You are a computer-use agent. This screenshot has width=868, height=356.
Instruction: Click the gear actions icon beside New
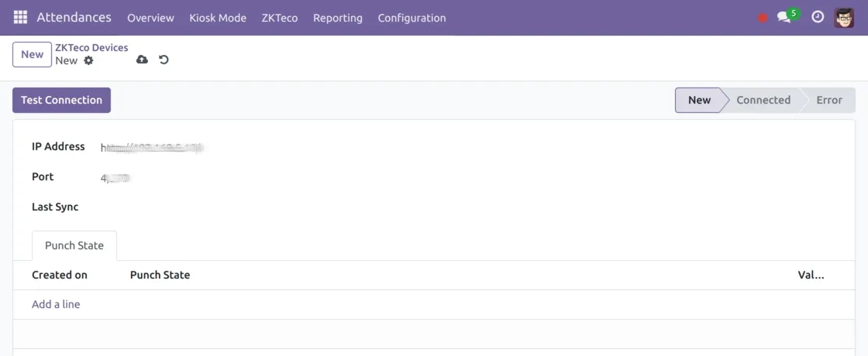(88, 60)
